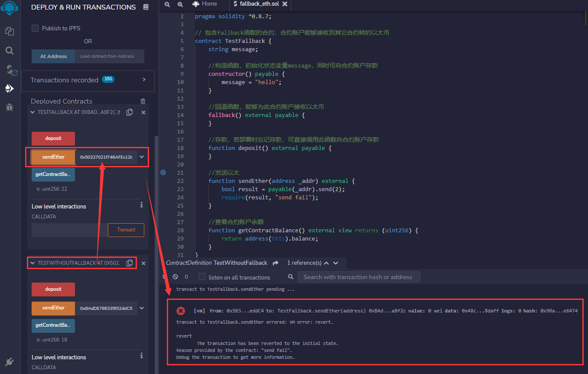Clear the terminal with the circle-slash icon
The height and width of the screenshot is (374, 588).
point(175,276)
